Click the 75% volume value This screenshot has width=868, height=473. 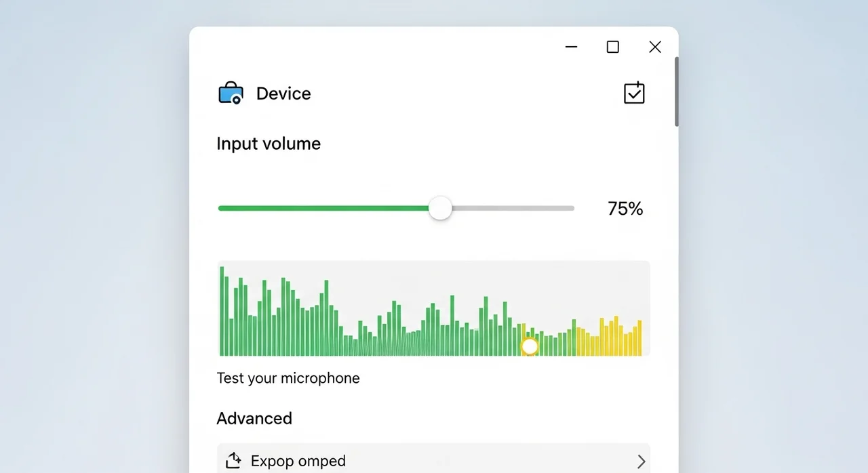tap(625, 209)
